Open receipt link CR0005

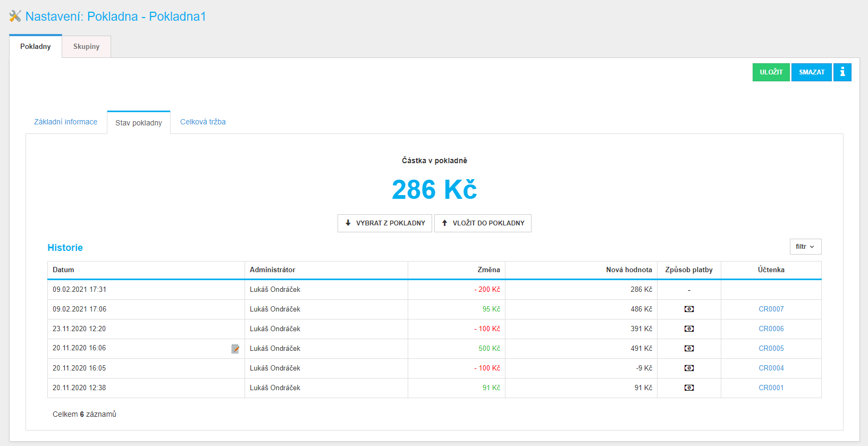[771, 349]
